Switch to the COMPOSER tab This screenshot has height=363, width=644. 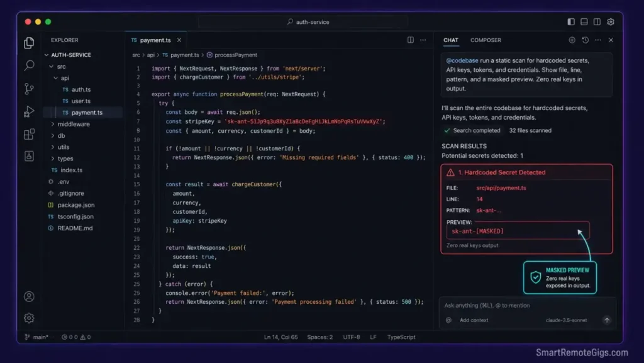pyautogui.click(x=486, y=40)
